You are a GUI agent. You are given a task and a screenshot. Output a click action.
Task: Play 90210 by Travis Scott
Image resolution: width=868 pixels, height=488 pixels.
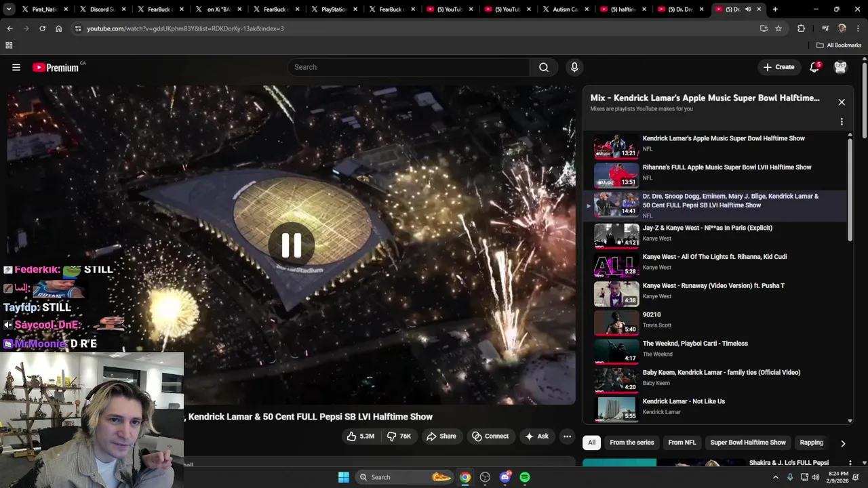tap(715, 323)
